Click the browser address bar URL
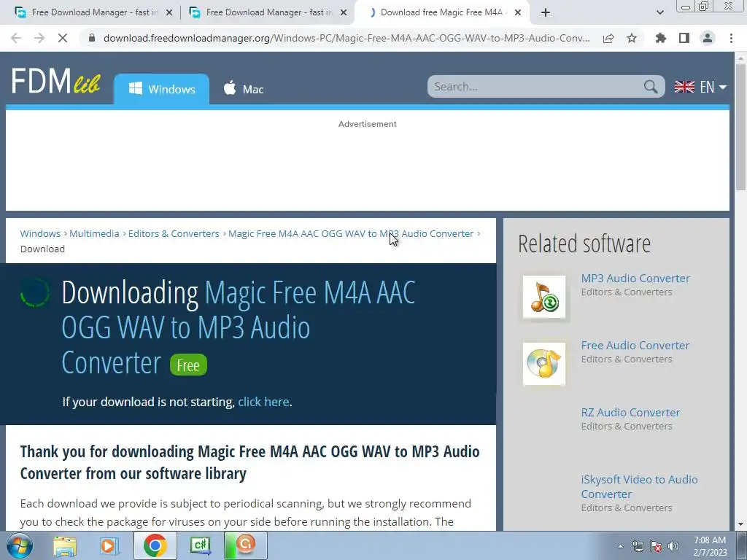The image size is (747, 560). [x=347, y=38]
